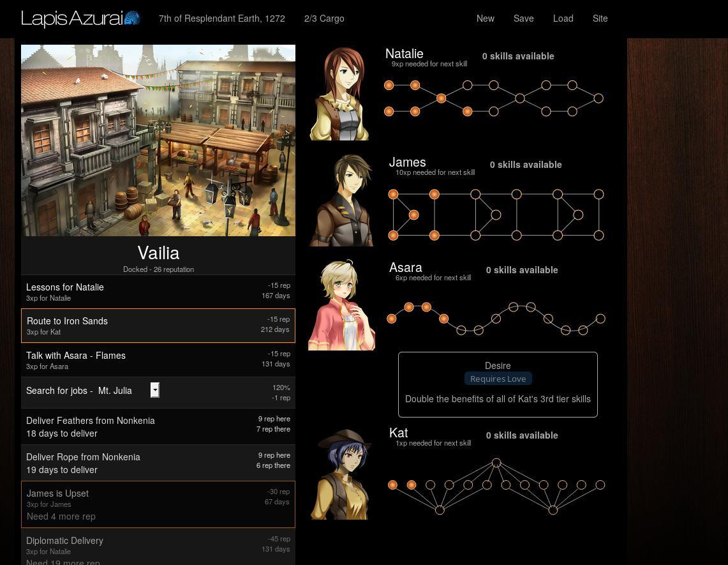Open the Load menu item
The width and height of the screenshot is (728, 565).
click(x=563, y=19)
